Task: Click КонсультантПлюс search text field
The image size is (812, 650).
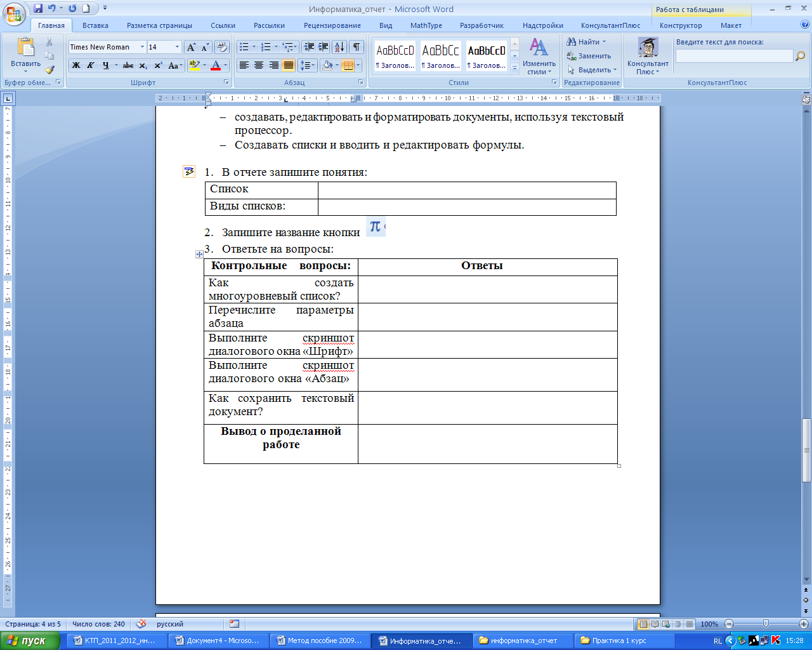Action: [x=735, y=56]
